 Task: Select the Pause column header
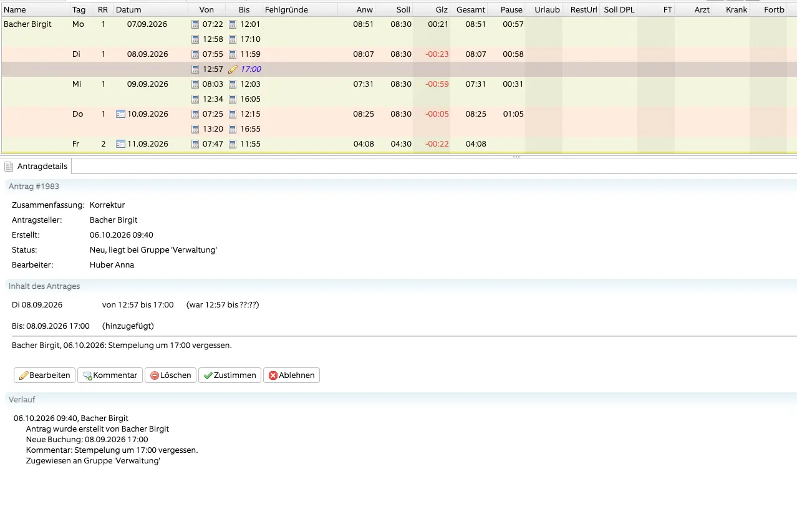pos(506,10)
